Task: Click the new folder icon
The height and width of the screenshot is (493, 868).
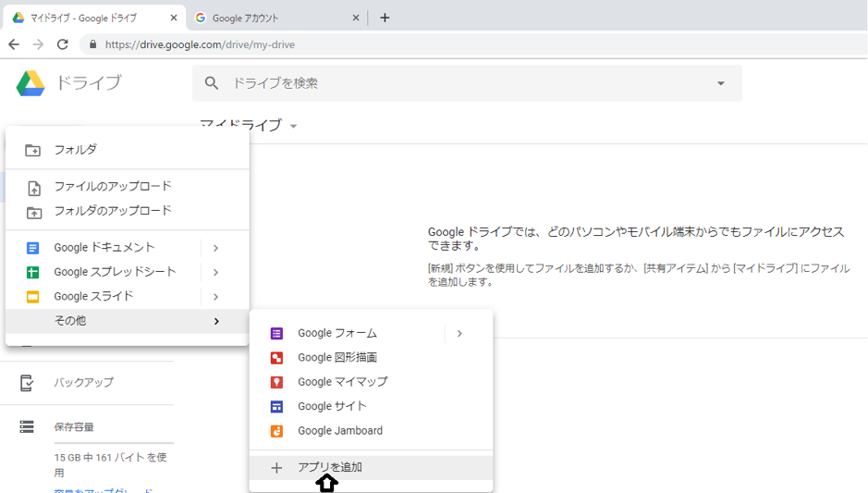Action: coord(32,150)
